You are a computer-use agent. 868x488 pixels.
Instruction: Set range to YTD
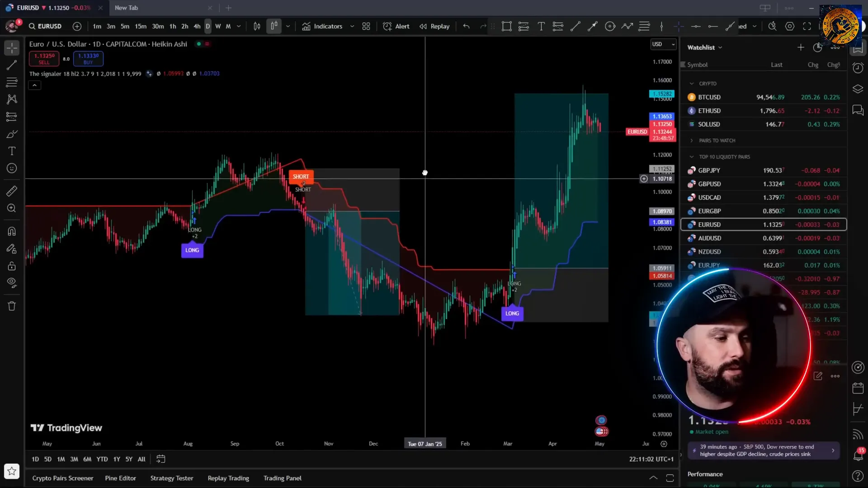[102, 459]
